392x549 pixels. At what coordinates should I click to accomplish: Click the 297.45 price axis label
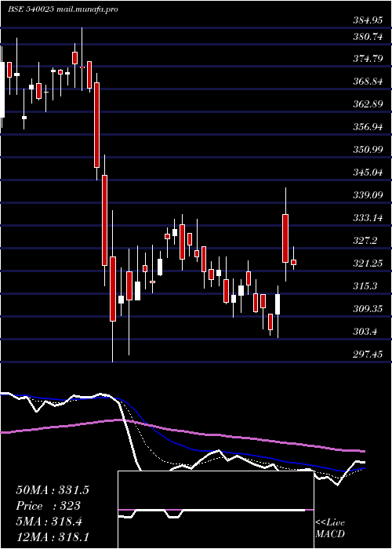click(367, 354)
